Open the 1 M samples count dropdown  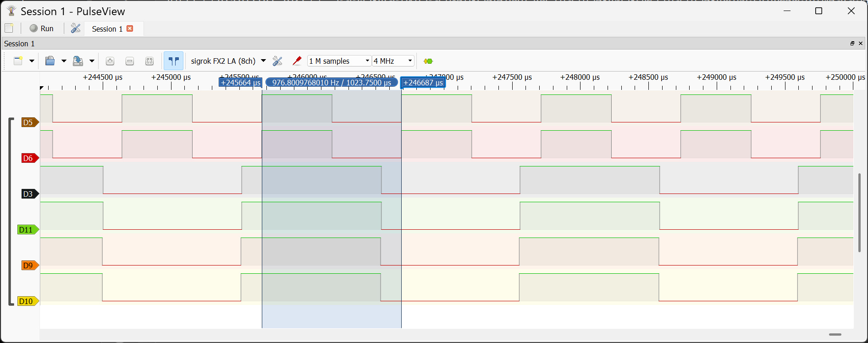pyautogui.click(x=339, y=61)
